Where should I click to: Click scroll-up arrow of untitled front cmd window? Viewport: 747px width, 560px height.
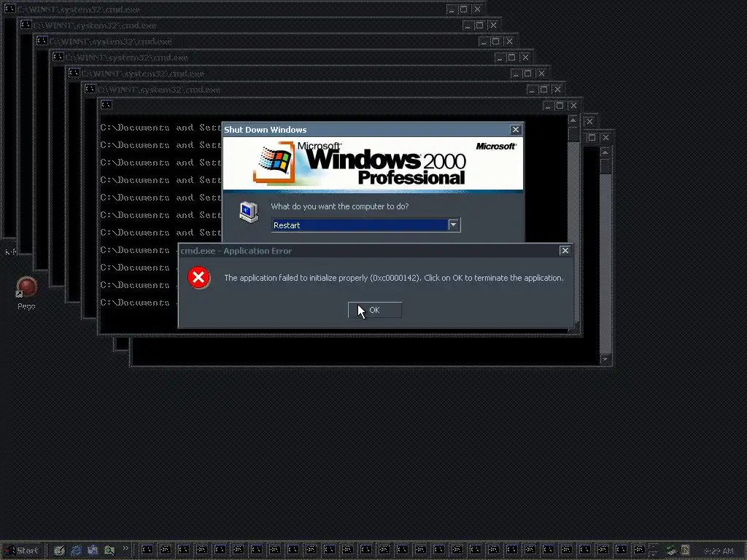[x=573, y=120]
